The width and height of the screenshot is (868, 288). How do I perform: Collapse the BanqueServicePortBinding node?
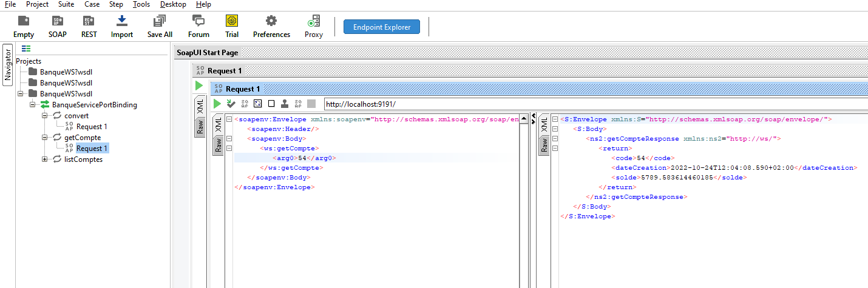pyautogui.click(x=33, y=105)
